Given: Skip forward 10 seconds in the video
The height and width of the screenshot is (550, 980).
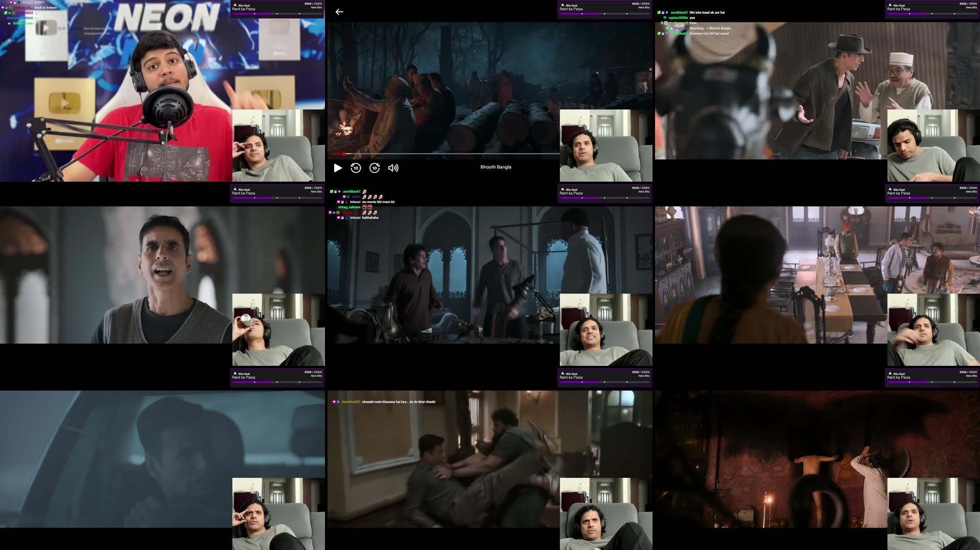Looking at the screenshot, I should [375, 168].
